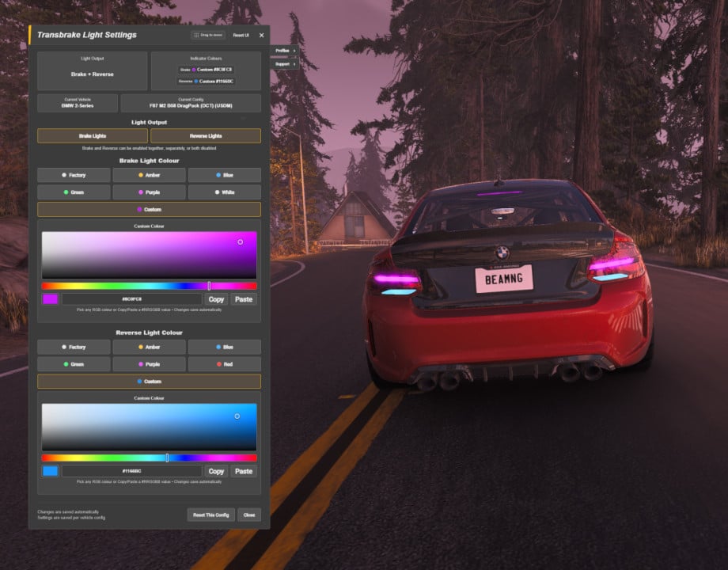
Task: Click the Changes are saved automatically note
Action: (x=68, y=512)
